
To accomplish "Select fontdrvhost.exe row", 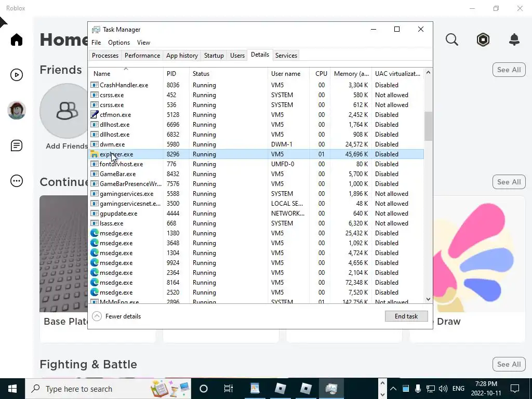I will pyautogui.click(x=256, y=164).
